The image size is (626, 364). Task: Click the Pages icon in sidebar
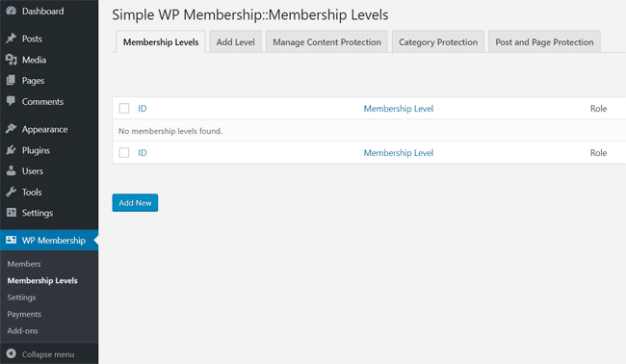click(12, 80)
